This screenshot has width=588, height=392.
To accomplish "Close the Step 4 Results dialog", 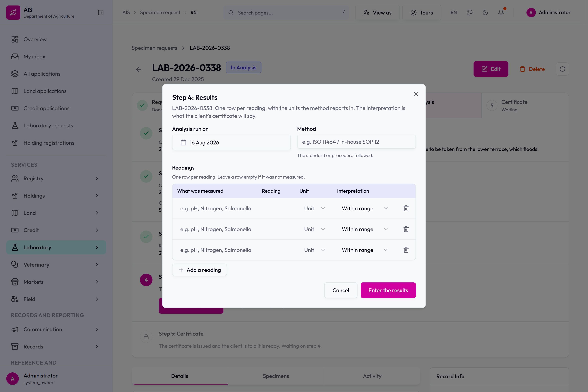I will point(416,94).
